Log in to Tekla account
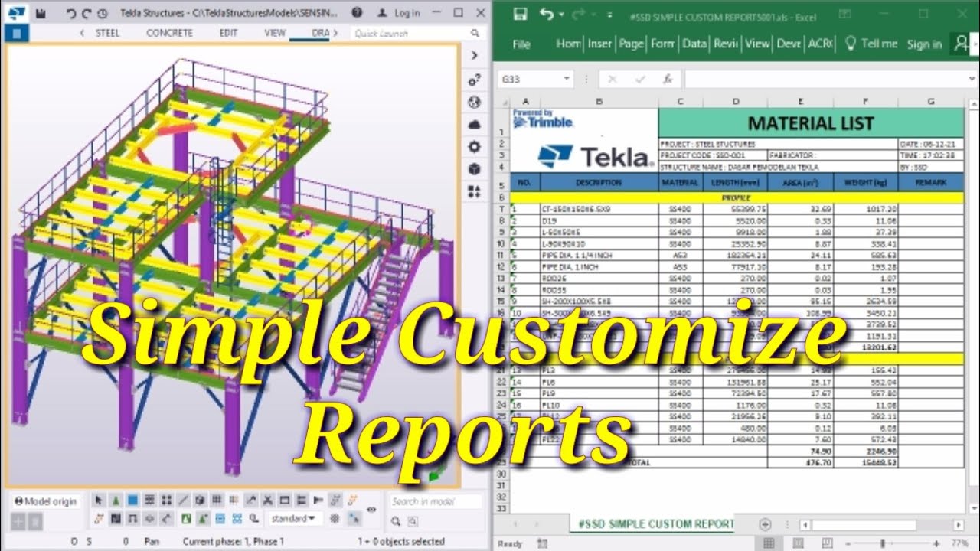 pos(400,13)
